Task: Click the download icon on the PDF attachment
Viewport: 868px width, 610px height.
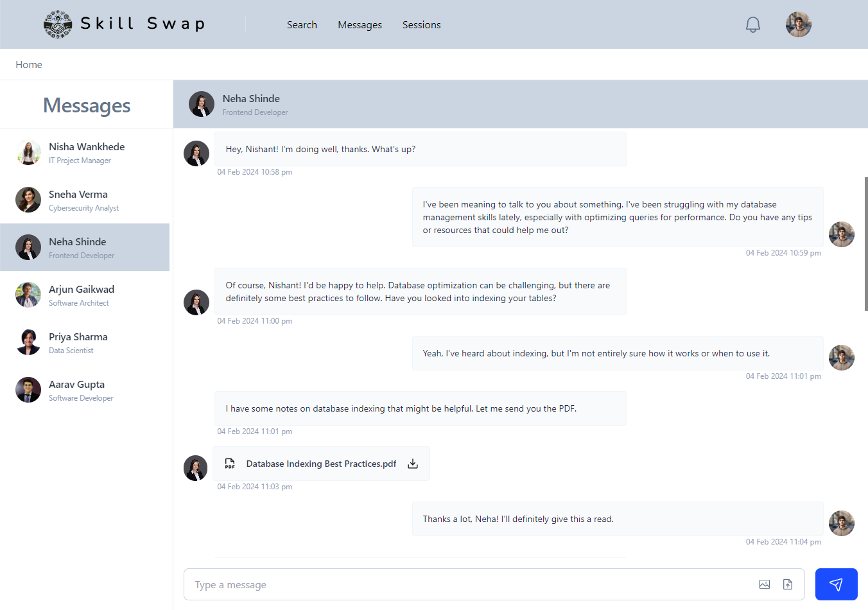Action: (412, 463)
